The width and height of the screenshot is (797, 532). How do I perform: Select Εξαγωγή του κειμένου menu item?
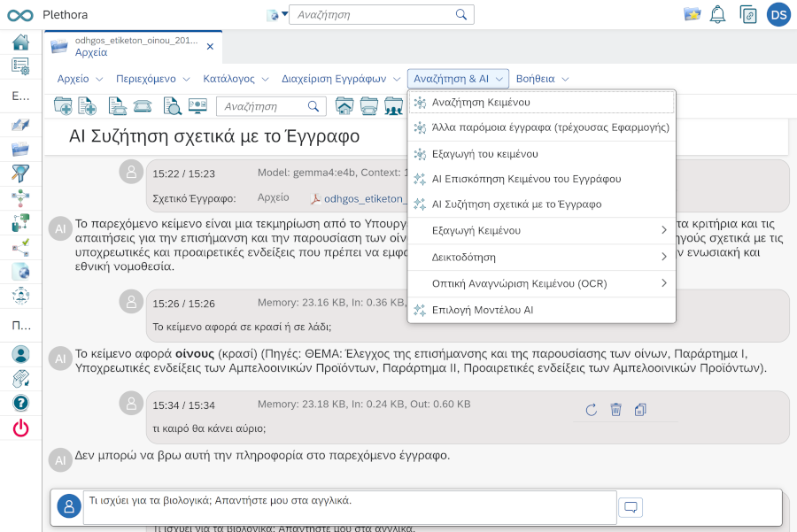click(x=542, y=154)
